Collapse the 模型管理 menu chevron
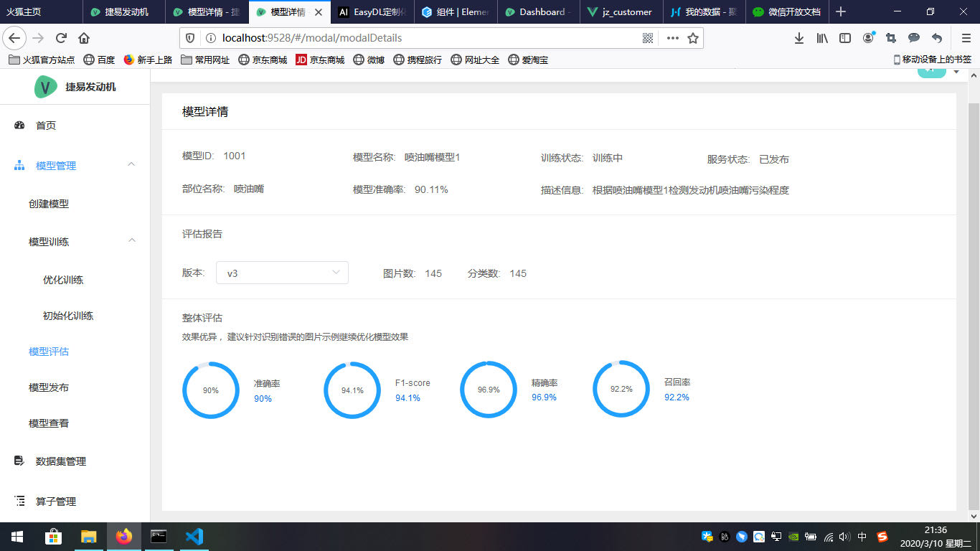Image resolution: width=980 pixels, height=551 pixels. click(131, 164)
